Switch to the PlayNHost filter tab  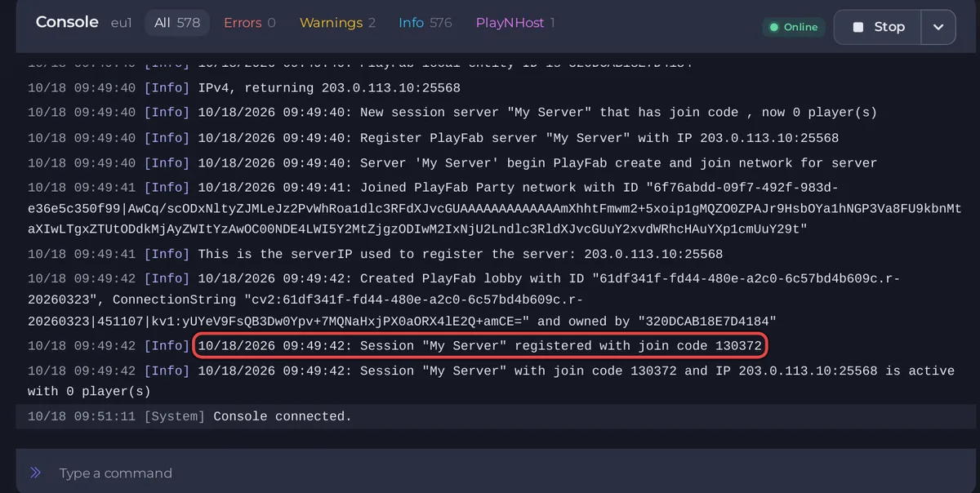[515, 23]
